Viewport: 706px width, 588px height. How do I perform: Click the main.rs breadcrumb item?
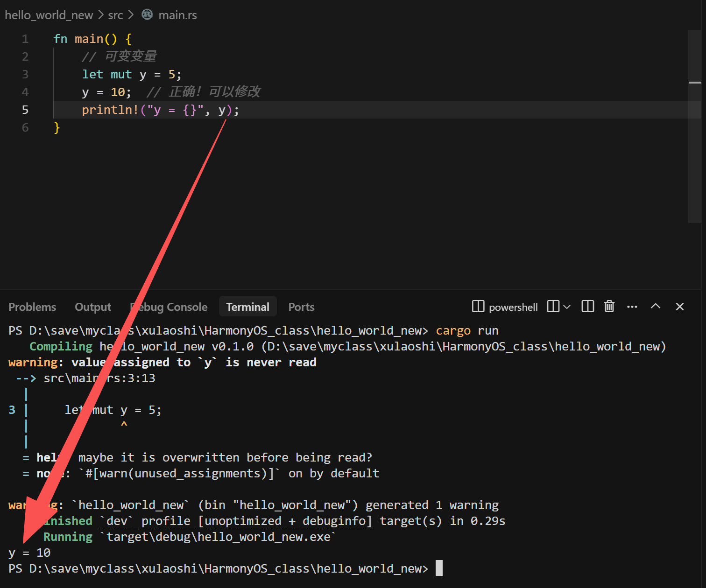click(x=178, y=15)
